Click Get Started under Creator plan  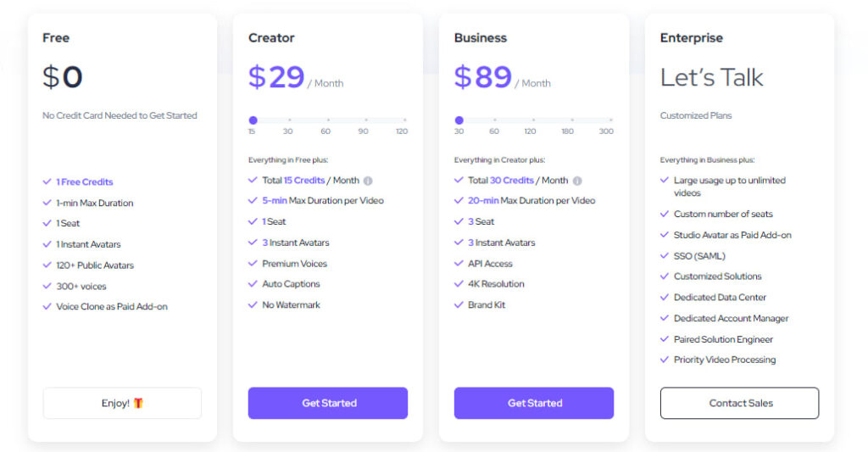328,404
